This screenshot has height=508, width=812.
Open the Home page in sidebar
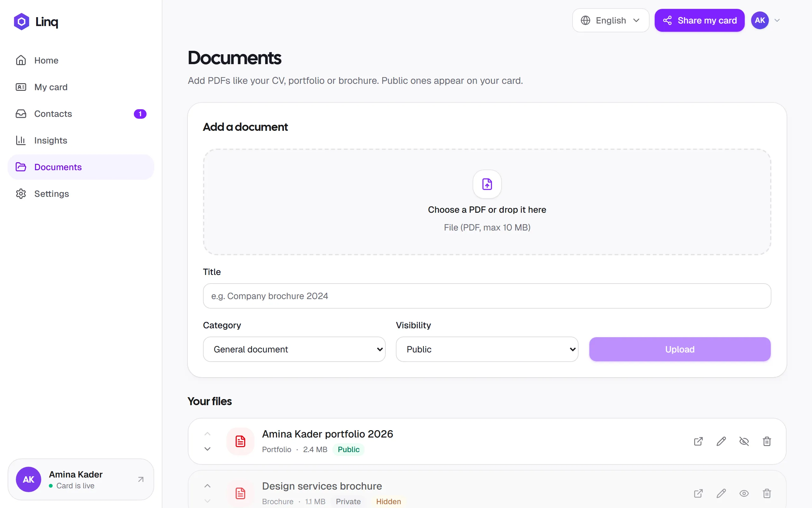[x=81, y=60]
